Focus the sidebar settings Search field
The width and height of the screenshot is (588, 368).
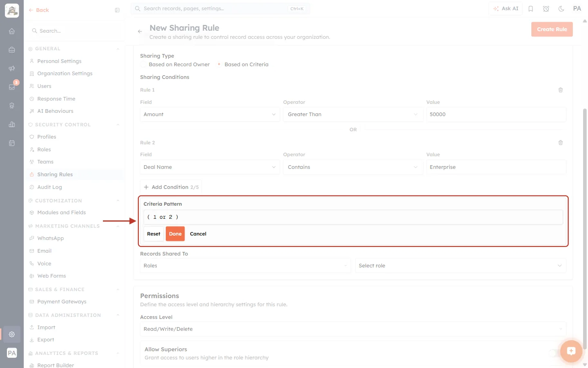point(75,31)
